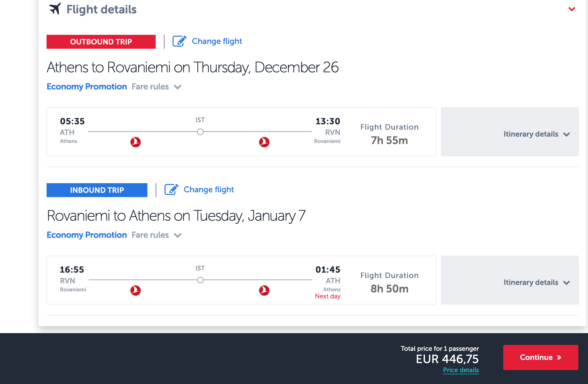Viewport: 588px width, 384px height.
Task: Select the OUTBOUND TRIP label
Action: click(x=101, y=42)
